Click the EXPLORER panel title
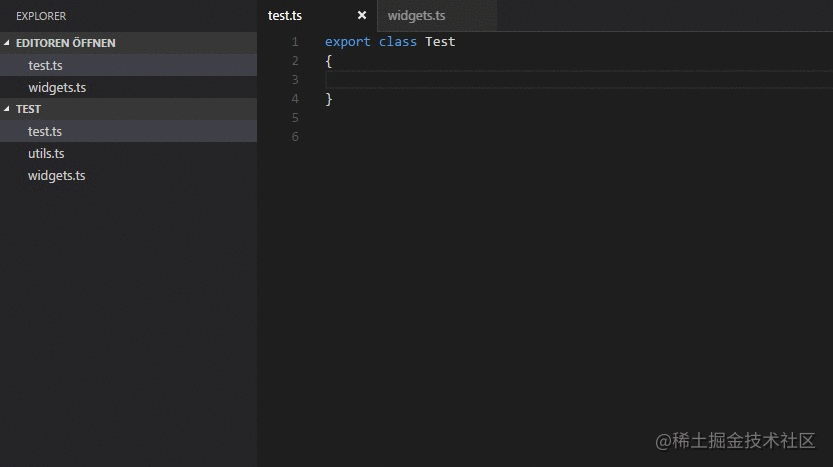The height and width of the screenshot is (467, 833). click(x=41, y=16)
